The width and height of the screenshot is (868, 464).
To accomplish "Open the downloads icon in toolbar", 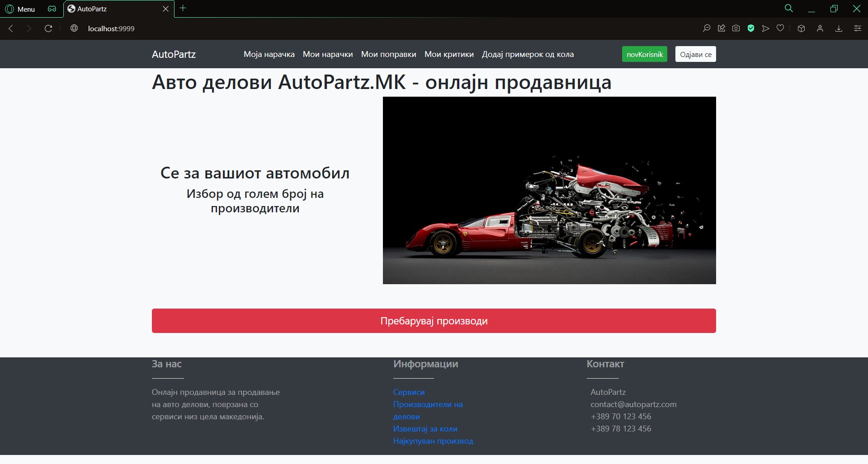I will coord(839,28).
